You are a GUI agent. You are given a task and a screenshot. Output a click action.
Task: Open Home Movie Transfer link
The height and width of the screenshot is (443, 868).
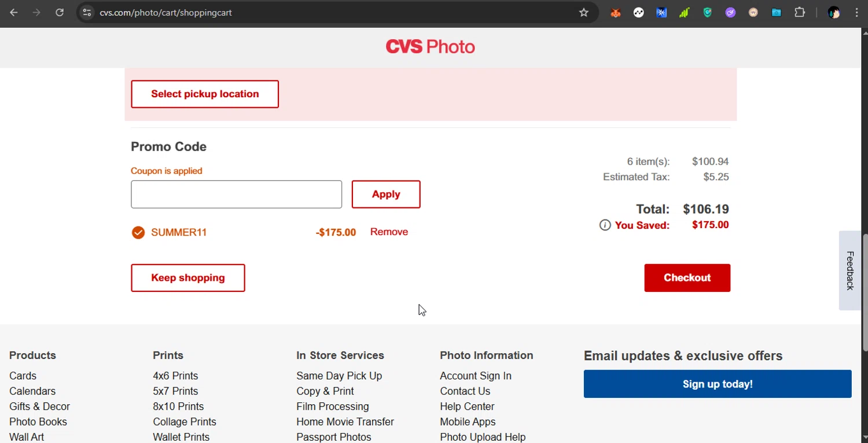pos(345,422)
